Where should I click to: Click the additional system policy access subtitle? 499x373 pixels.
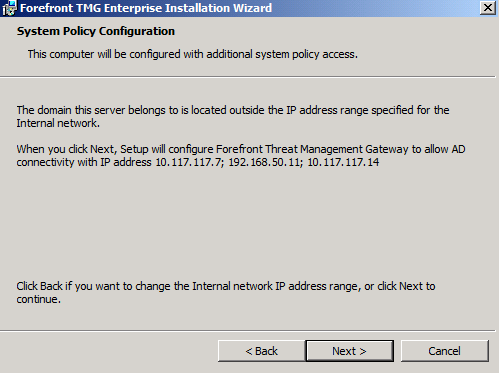193,54
